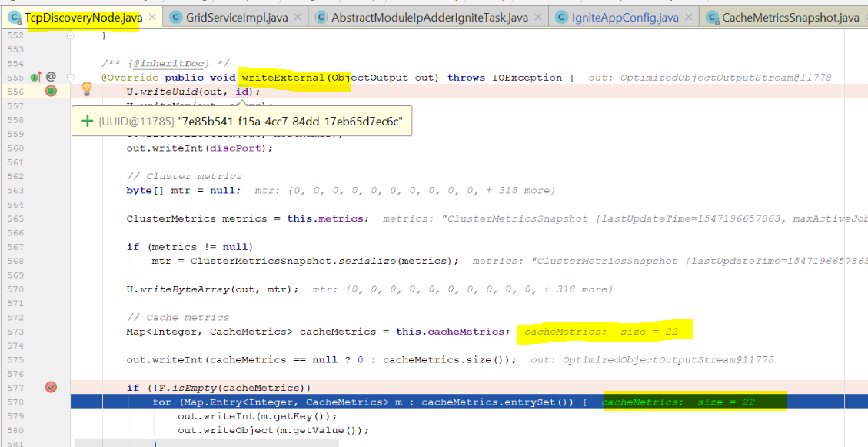Click the class icon on the GridServiceImpl.java tab
This screenshot has width=868, height=447.
(175, 18)
